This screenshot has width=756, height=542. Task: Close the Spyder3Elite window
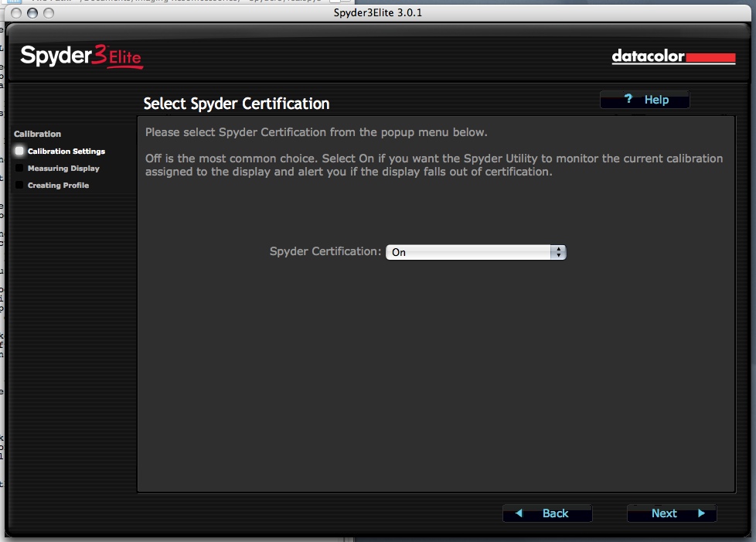17,13
